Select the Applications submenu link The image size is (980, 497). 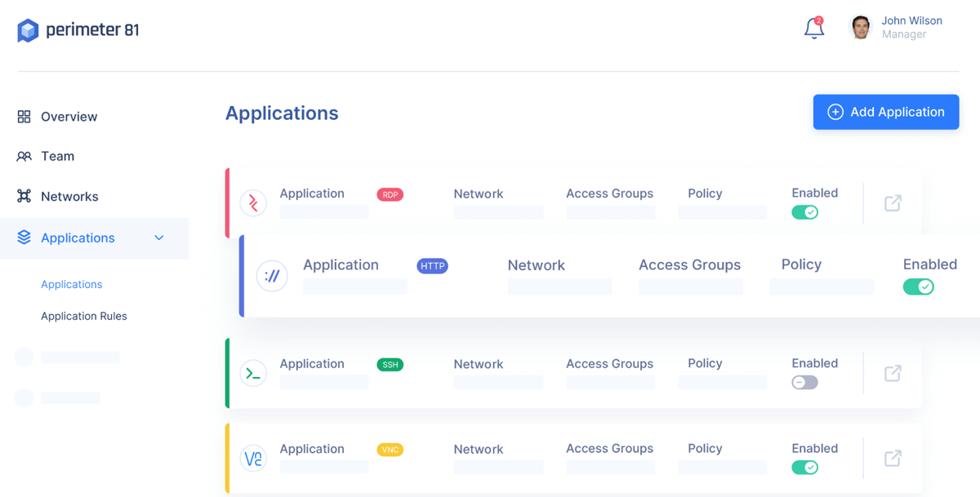coord(72,284)
